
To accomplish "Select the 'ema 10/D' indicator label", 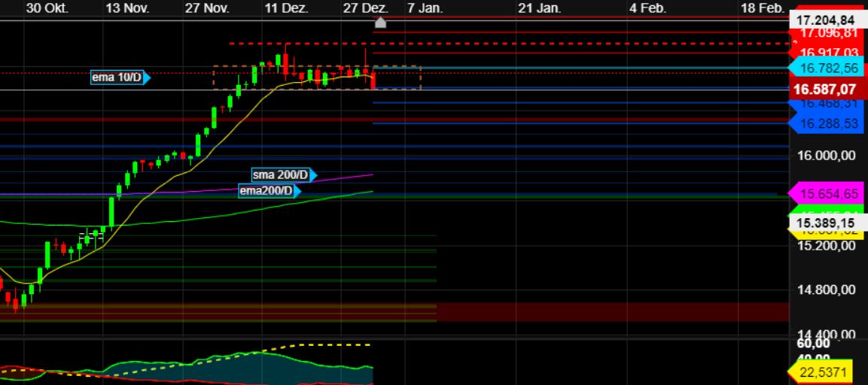I will [120, 77].
